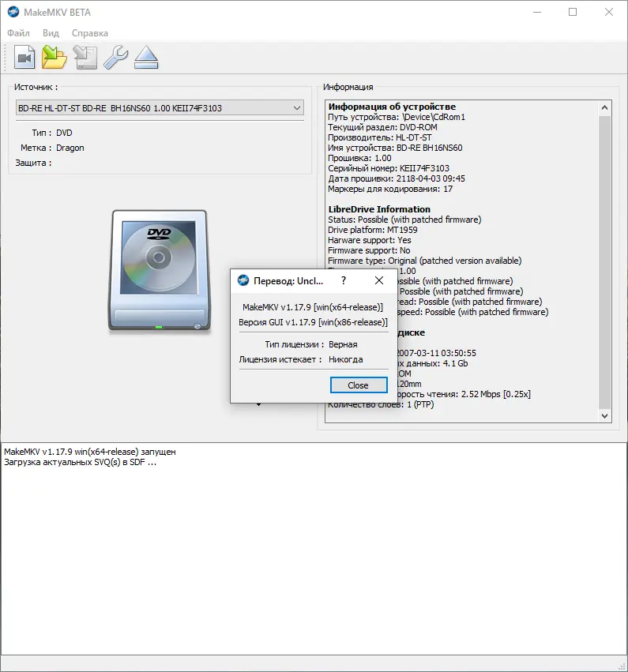Click the question mark help button in dialog
The image size is (628, 672).
pos(344,280)
